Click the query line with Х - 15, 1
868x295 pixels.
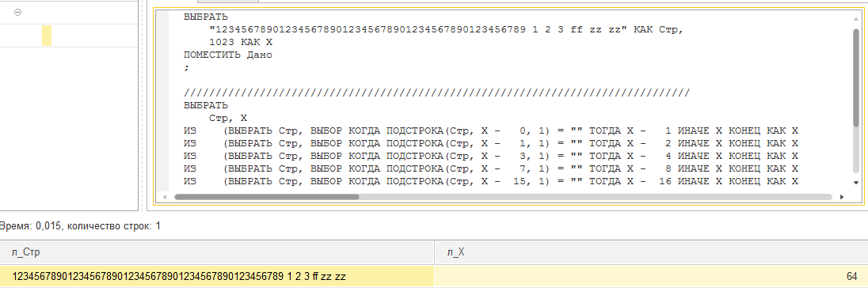click(491, 181)
